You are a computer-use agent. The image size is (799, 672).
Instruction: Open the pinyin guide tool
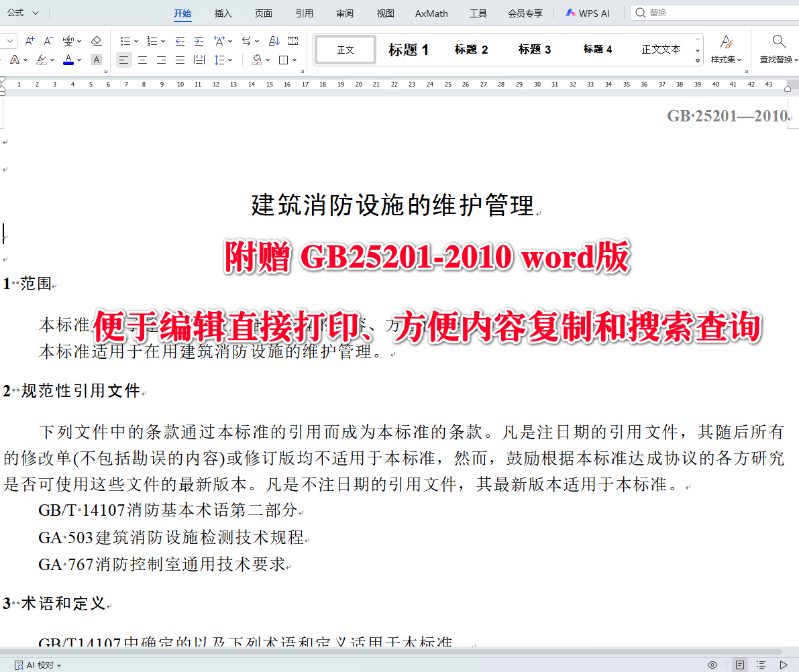(67, 41)
